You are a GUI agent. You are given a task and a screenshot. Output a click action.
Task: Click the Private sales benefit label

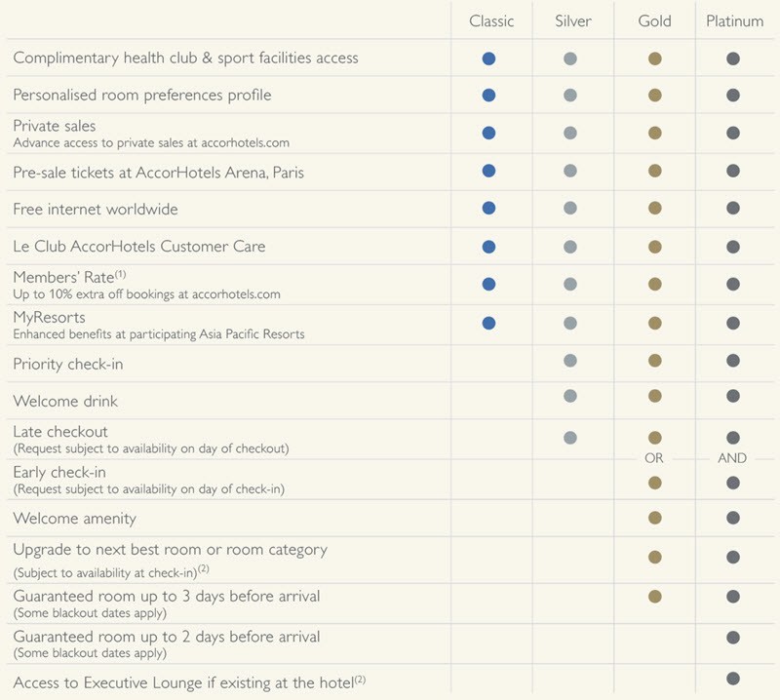click(x=55, y=126)
